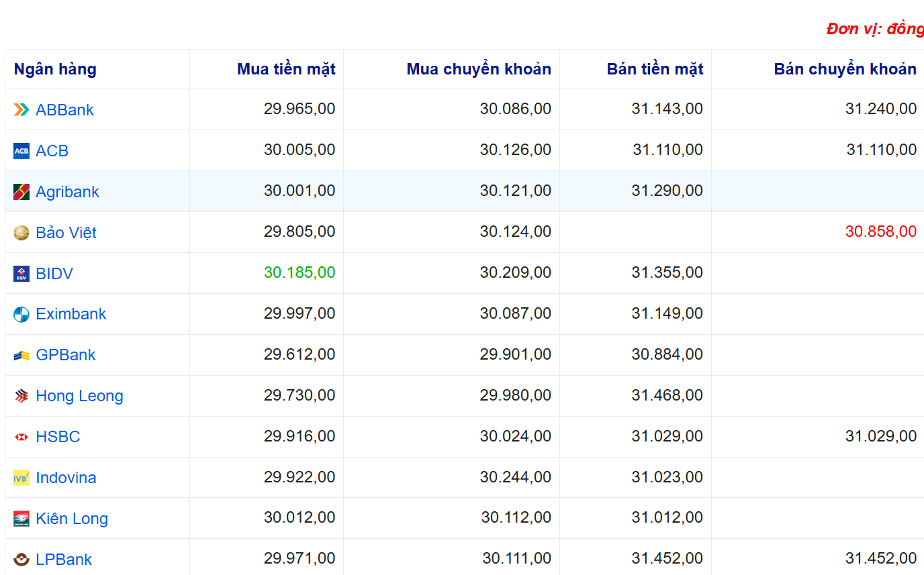Click the LPBank logo icon

coord(21,560)
